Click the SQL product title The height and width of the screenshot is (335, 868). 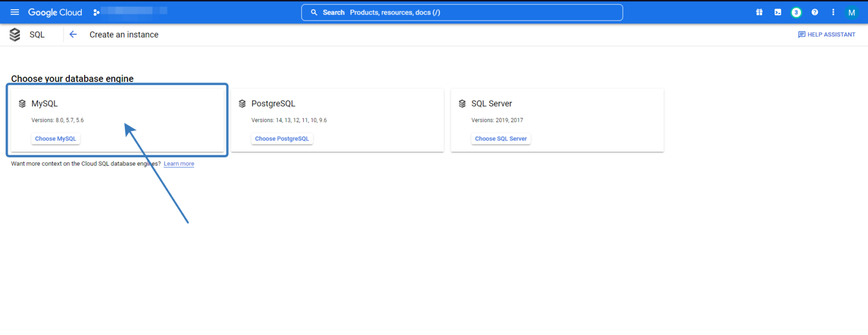[x=37, y=34]
